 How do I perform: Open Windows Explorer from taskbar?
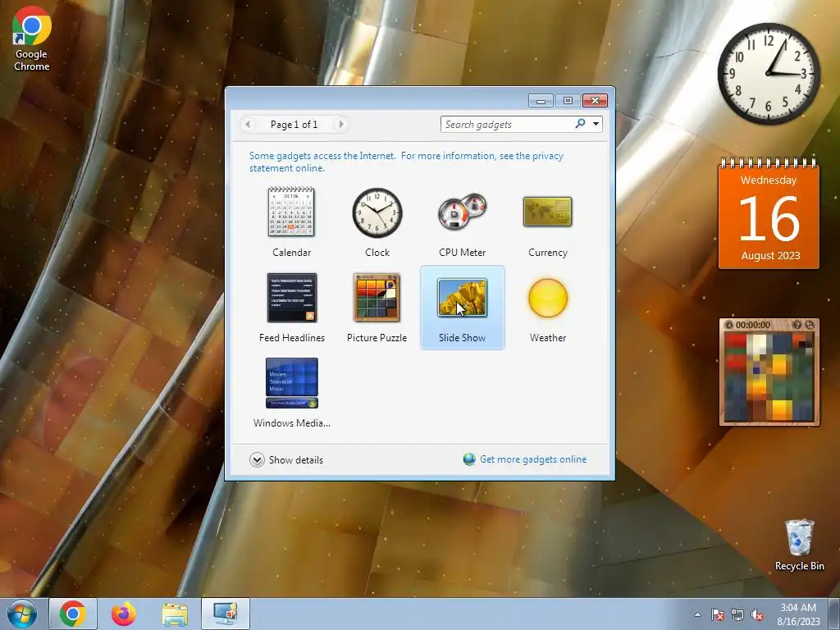pyautogui.click(x=175, y=614)
